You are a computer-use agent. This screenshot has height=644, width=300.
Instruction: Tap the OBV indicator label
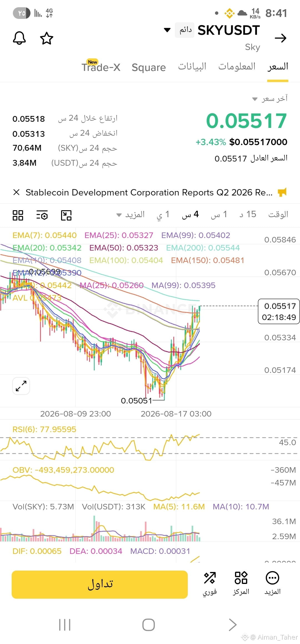coord(63,470)
